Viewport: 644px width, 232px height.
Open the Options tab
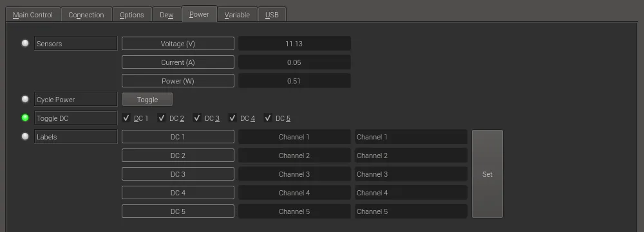click(x=132, y=15)
